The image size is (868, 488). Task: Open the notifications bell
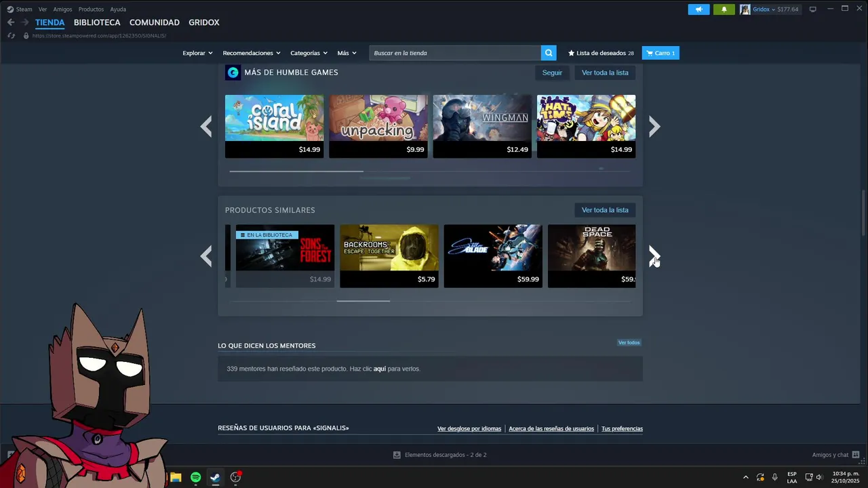724,9
